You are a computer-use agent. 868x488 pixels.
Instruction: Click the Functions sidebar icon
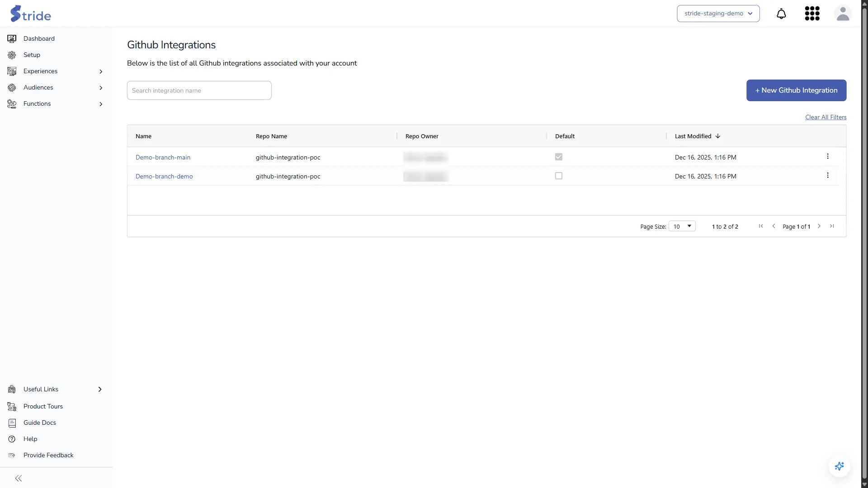(x=12, y=104)
